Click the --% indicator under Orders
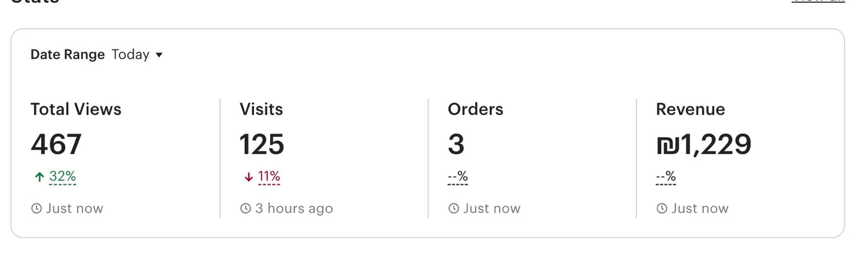This screenshot has height=260, width=868. pyautogui.click(x=458, y=176)
